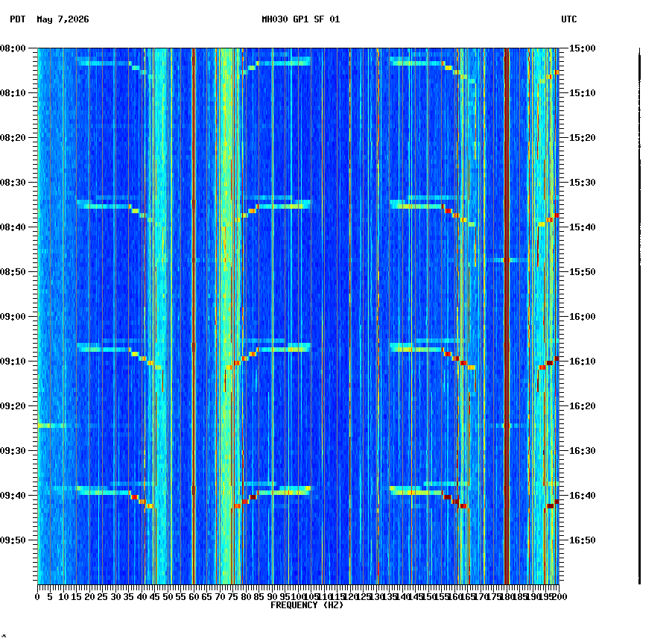Pick the 15:10 UTC time label

coord(583,93)
